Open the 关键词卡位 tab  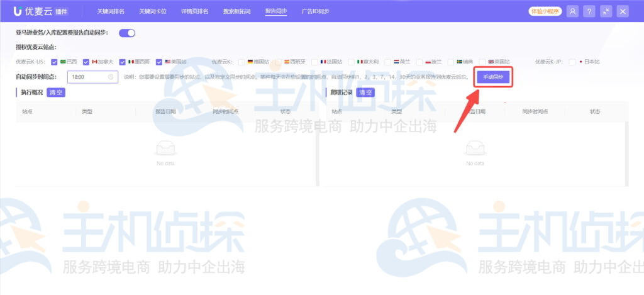(x=152, y=11)
